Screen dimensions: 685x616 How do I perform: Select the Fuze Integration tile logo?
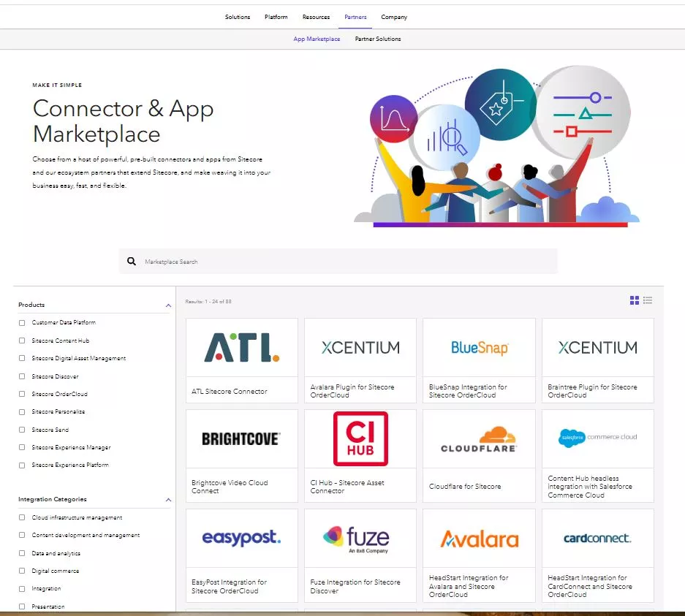360,538
